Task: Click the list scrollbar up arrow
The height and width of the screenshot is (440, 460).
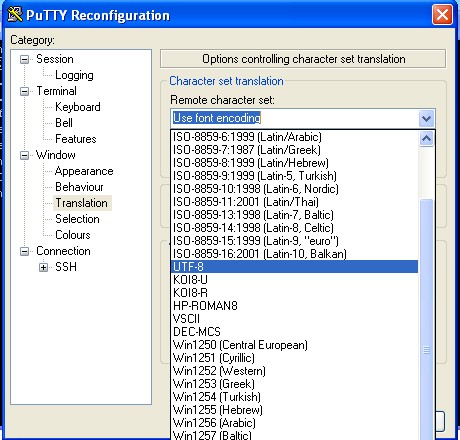Action: (426, 138)
